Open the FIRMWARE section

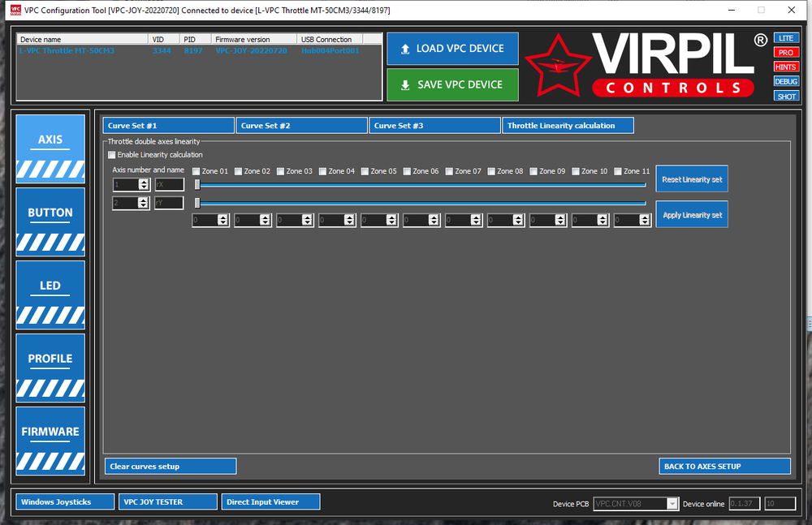pos(50,441)
